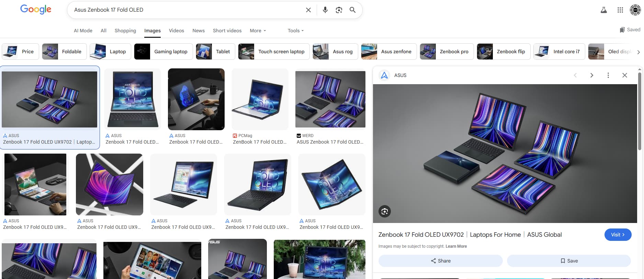Go to previous image in preview panel

[x=575, y=75]
